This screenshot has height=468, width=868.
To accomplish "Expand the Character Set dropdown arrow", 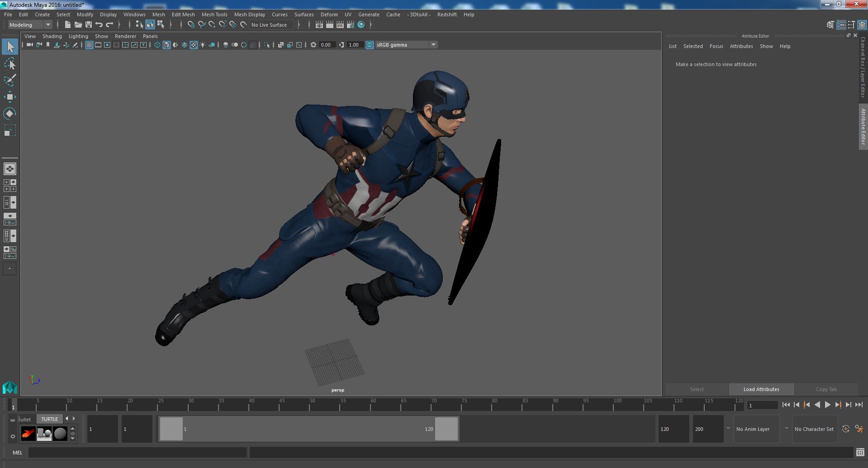I will [x=787, y=429].
